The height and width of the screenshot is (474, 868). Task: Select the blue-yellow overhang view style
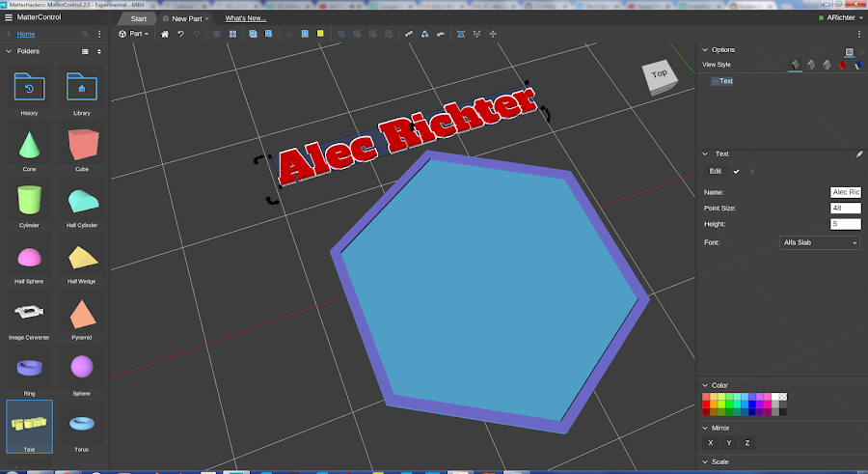(x=857, y=65)
